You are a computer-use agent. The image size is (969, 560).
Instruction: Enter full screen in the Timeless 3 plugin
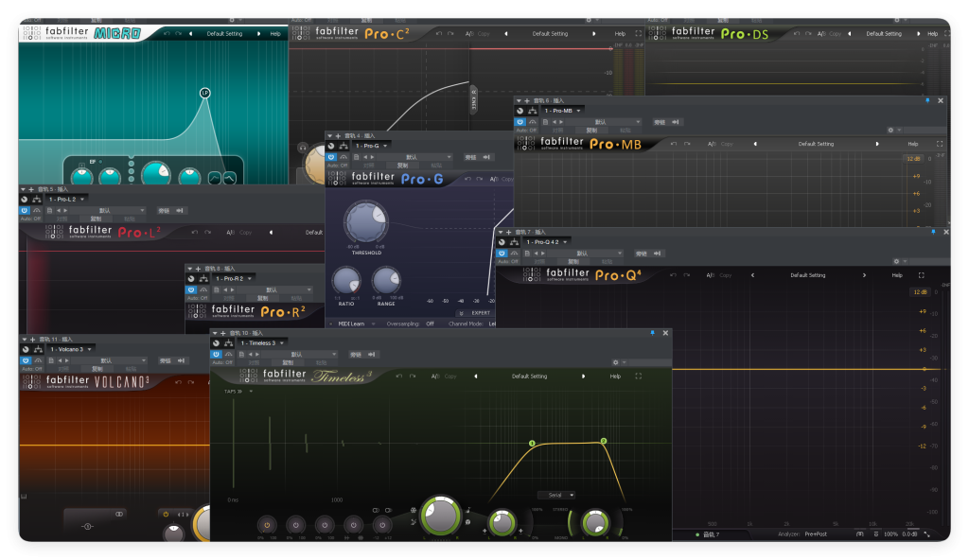coord(639,376)
